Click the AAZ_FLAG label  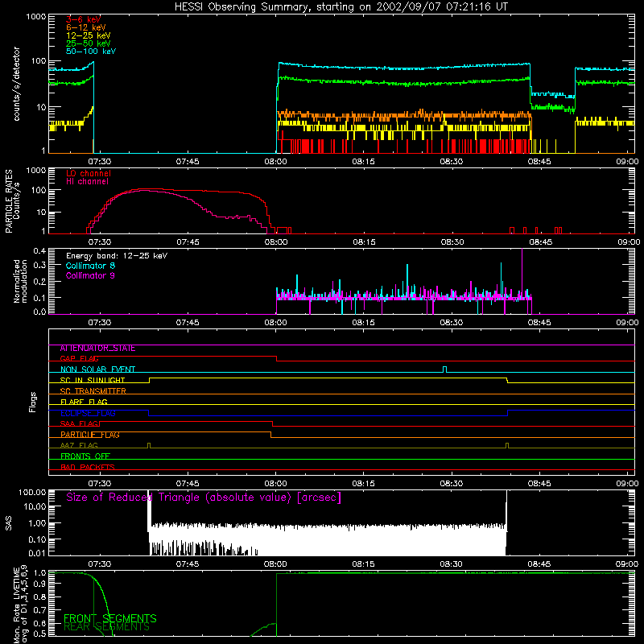click(x=79, y=445)
